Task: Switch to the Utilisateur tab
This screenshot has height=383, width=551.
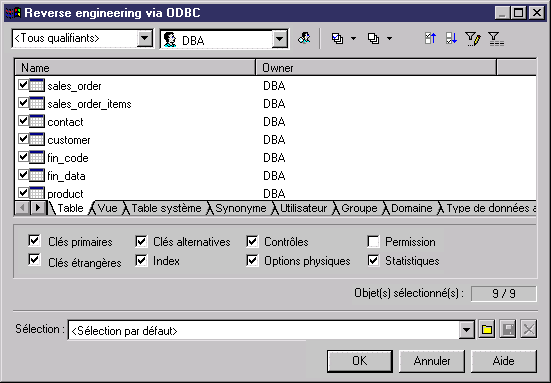Action: coord(304,208)
